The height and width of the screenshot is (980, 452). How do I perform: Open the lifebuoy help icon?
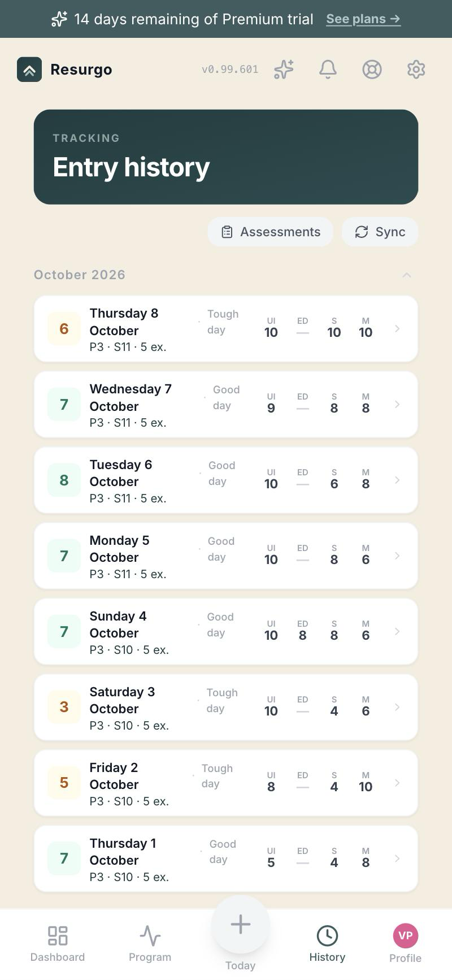372,70
